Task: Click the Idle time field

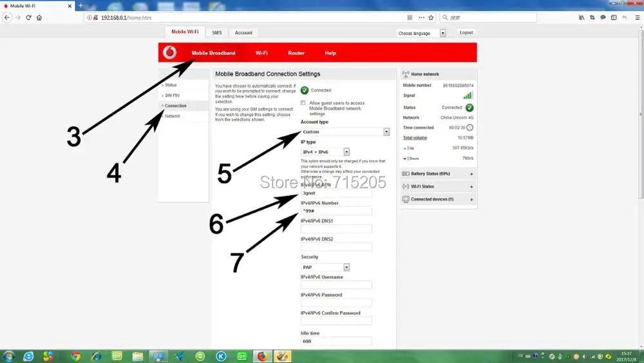Action: 336,341
